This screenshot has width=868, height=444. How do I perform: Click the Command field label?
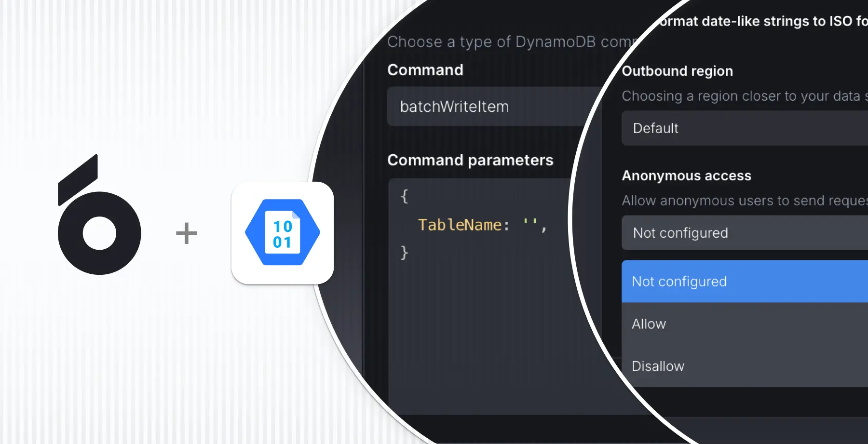coord(425,70)
